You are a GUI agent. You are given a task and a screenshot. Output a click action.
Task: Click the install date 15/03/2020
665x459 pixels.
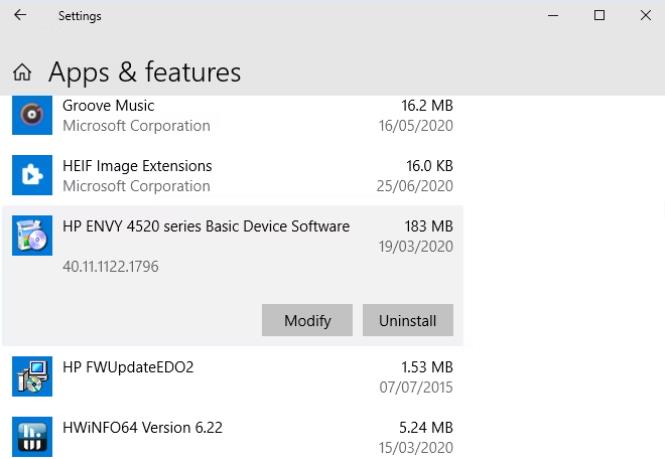click(416, 448)
